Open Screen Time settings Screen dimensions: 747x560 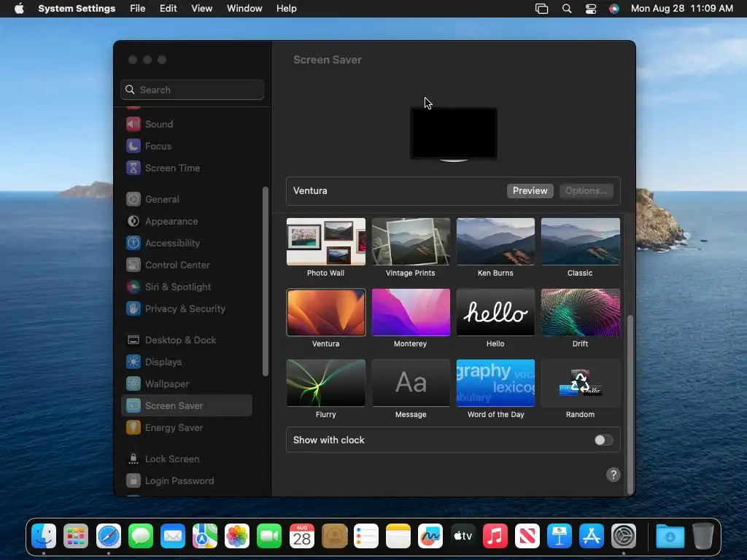(186, 168)
